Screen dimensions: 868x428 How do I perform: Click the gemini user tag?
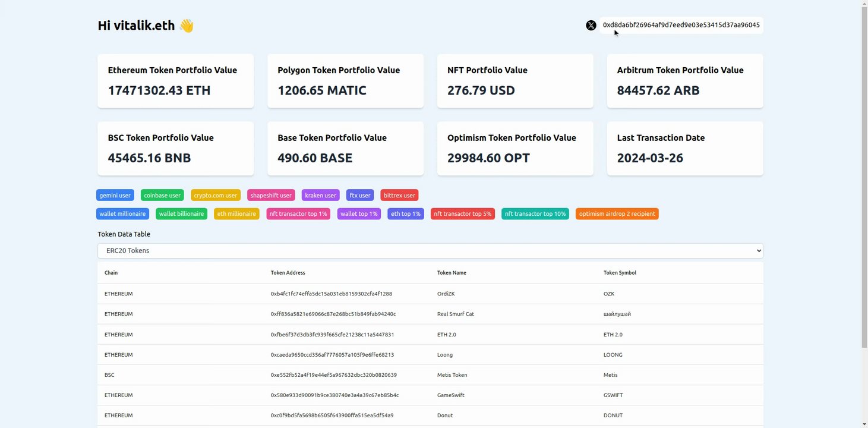(x=115, y=196)
